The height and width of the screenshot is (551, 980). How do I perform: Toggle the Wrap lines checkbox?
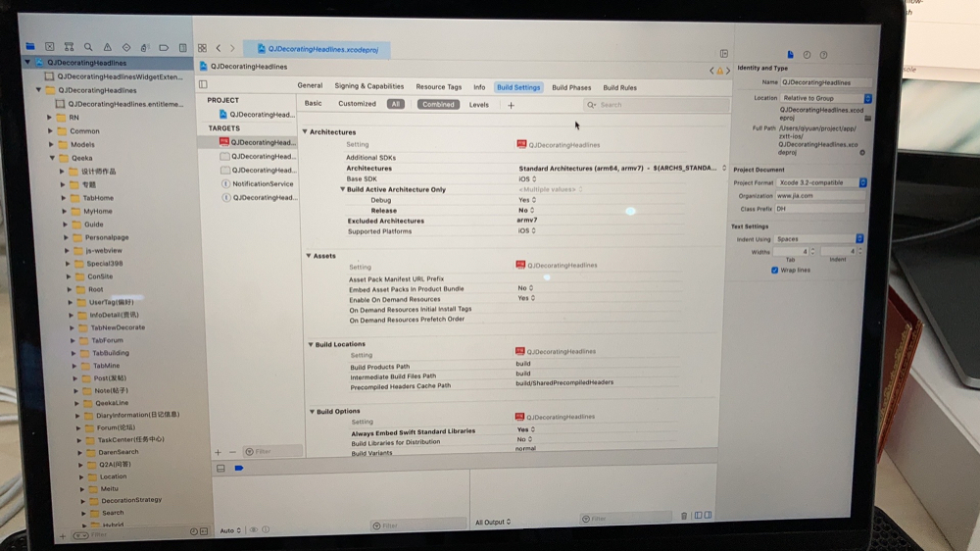pyautogui.click(x=774, y=271)
